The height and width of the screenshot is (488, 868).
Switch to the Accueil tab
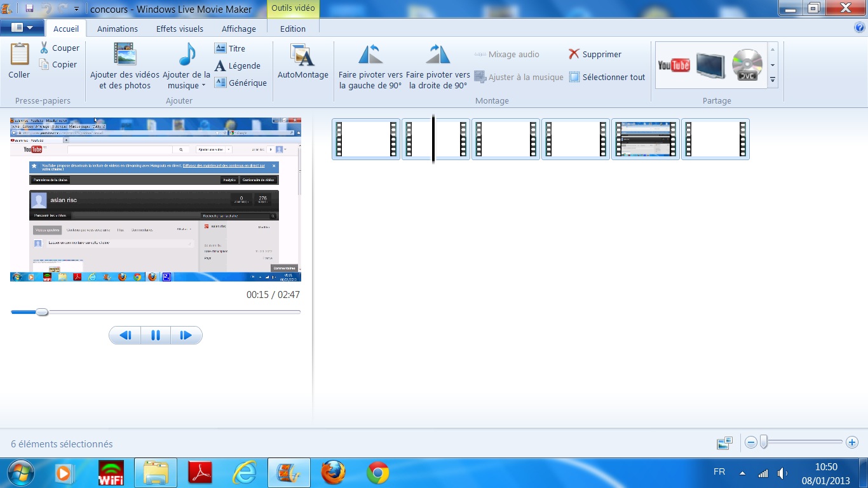pyautogui.click(x=66, y=29)
